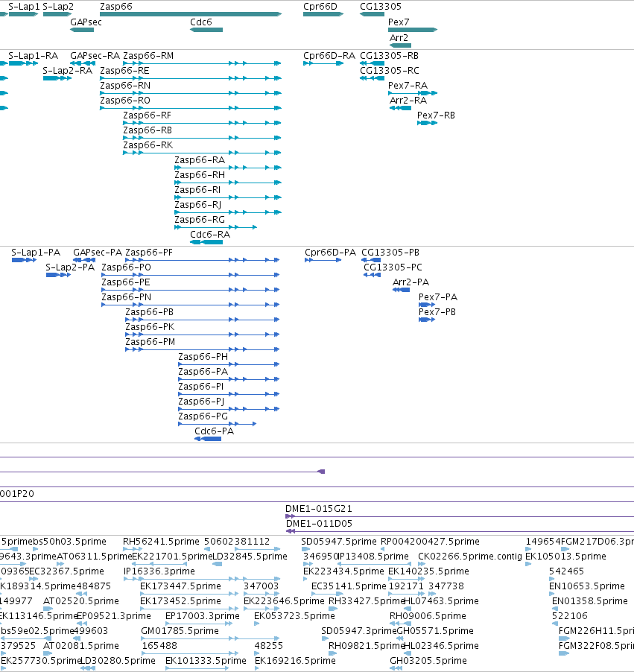Select the Arr2-PA protein label
The image size is (634, 672).
(410, 282)
